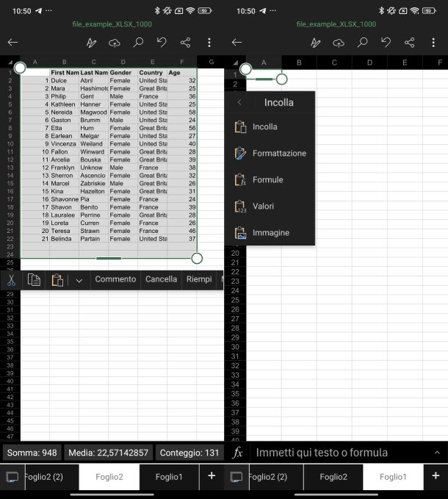This screenshot has height=499, width=448.
Task: Select Formattazione paste option
Action: pyautogui.click(x=270, y=153)
